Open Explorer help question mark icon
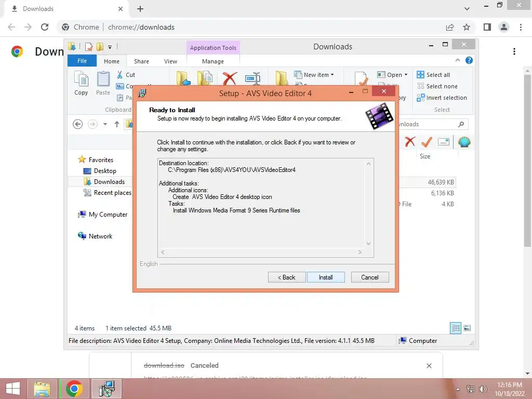The width and height of the screenshot is (532, 399). pyautogui.click(x=469, y=60)
